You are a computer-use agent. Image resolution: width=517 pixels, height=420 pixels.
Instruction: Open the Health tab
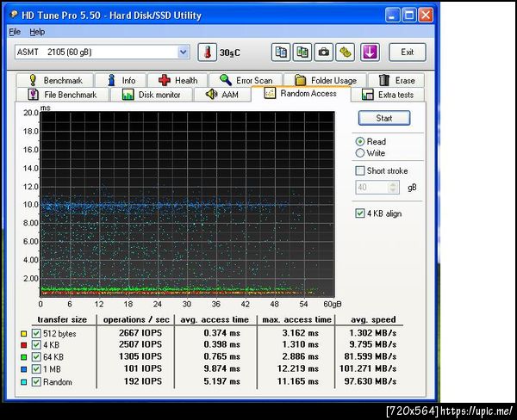coord(178,80)
